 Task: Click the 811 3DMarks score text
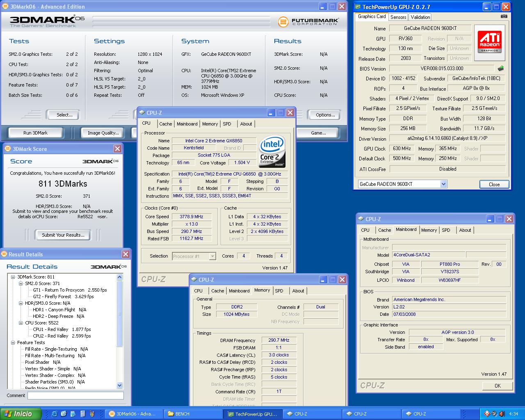point(63,184)
